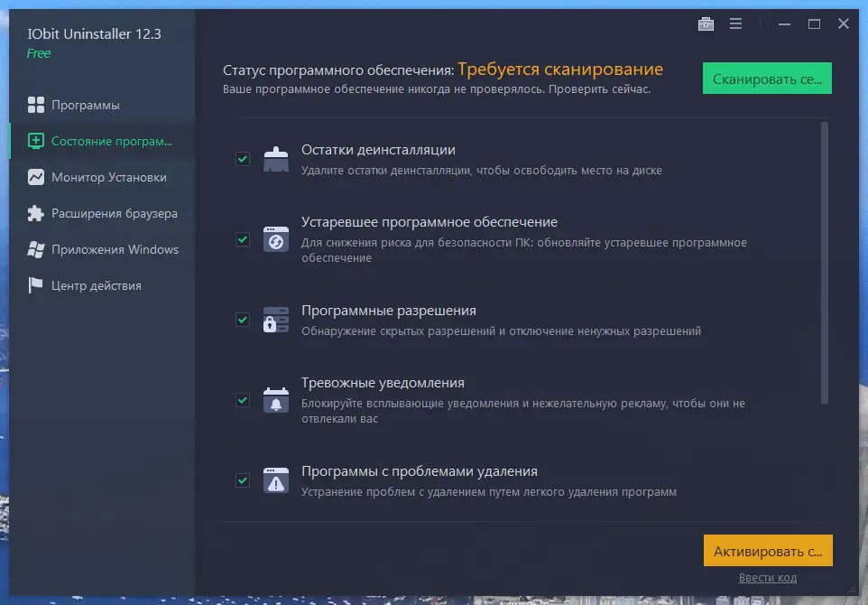
Task: Click Сканировать сейчас button
Action: point(766,79)
